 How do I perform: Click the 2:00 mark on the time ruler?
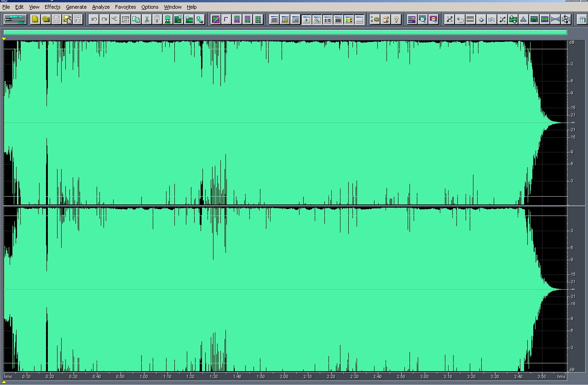tap(284, 377)
